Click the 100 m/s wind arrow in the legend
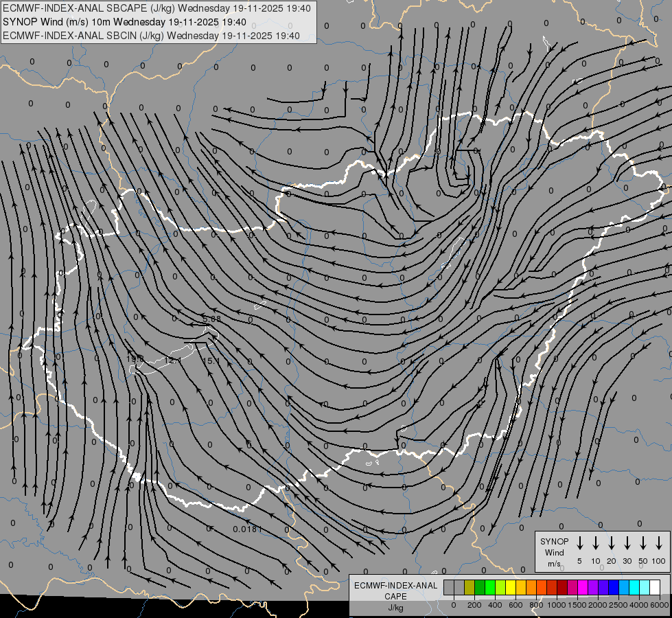The height and width of the screenshot is (618, 672). pyautogui.click(x=659, y=543)
